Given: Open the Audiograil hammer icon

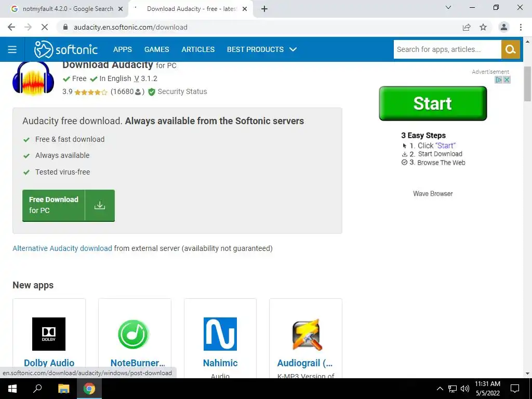Looking at the screenshot, I should pos(307,335).
